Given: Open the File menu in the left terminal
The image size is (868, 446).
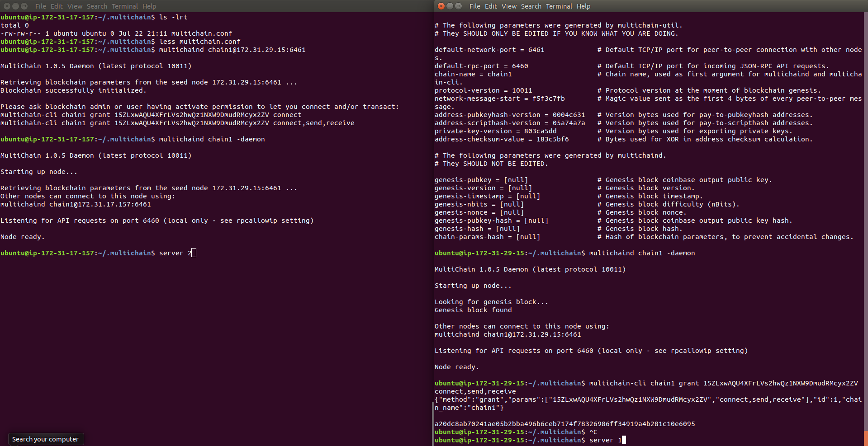Looking at the screenshot, I should pos(40,6).
